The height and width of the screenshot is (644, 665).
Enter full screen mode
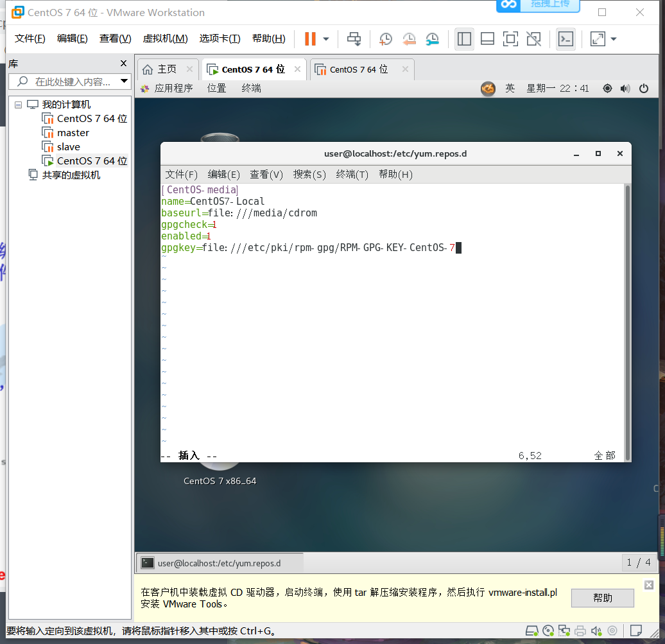pyautogui.click(x=510, y=39)
